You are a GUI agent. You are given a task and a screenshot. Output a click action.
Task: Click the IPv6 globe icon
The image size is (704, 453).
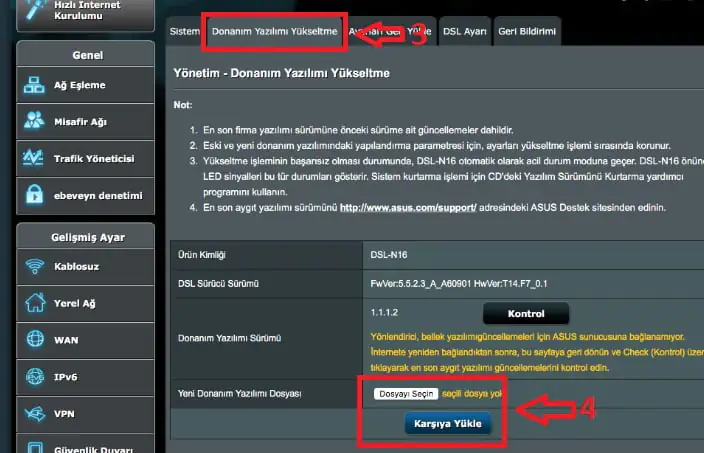35,376
